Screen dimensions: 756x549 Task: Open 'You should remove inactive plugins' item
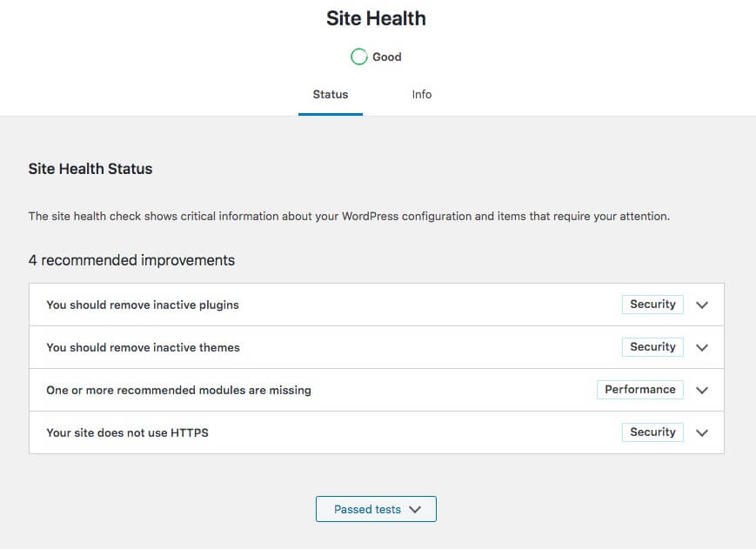(x=377, y=305)
